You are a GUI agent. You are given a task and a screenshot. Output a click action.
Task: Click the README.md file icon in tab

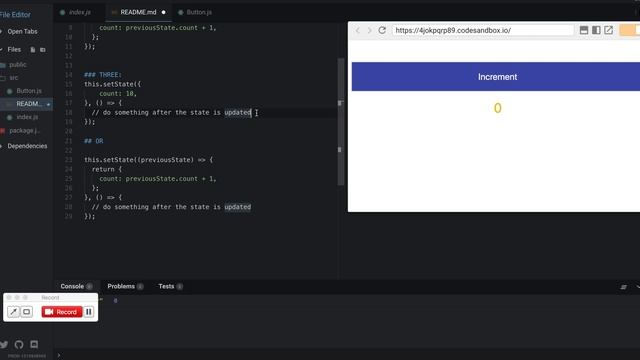(114, 12)
